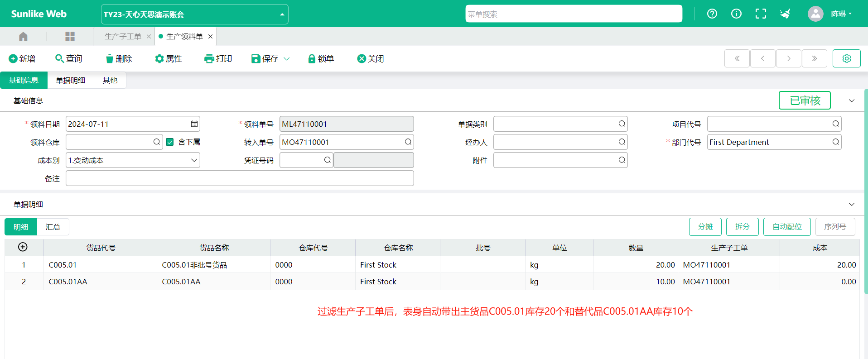
Task: Toggle fullscreen mode icon
Action: tap(761, 14)
